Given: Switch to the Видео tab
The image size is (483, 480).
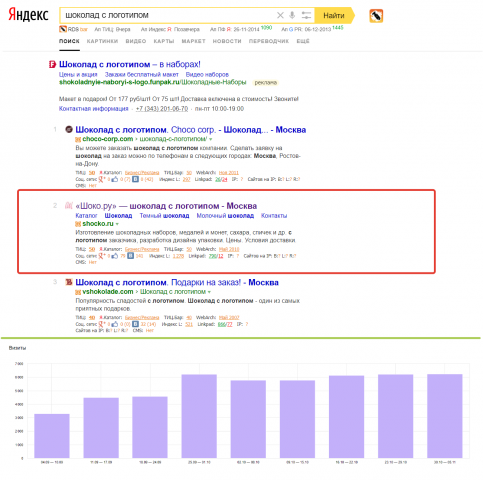Looking at the screenshot, I should point(136,41).
